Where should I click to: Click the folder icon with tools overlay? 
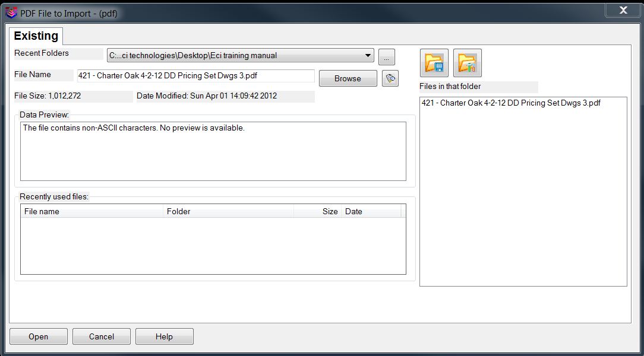468,63
